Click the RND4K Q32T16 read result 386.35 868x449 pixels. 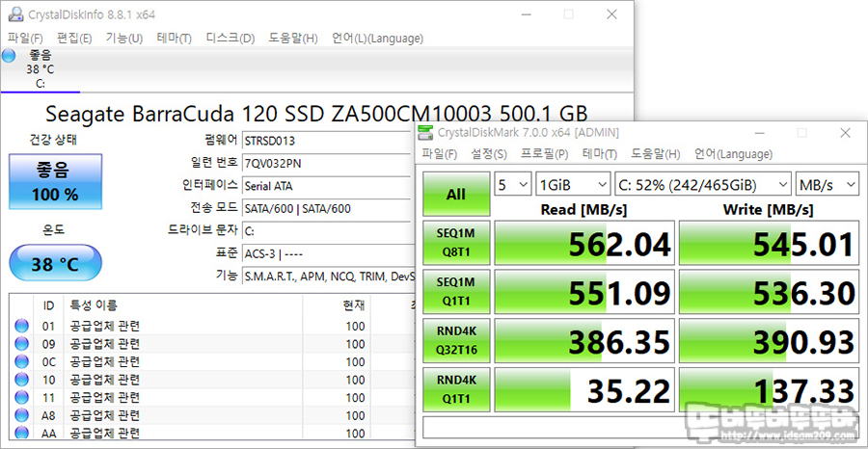tap(584, 341)
